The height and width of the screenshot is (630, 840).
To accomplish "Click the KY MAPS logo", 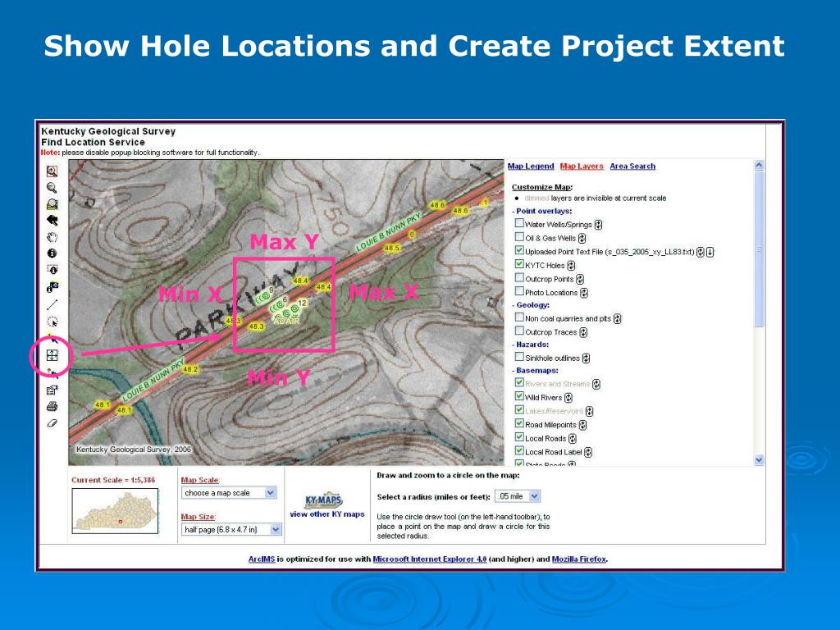I will pos(323,500).
